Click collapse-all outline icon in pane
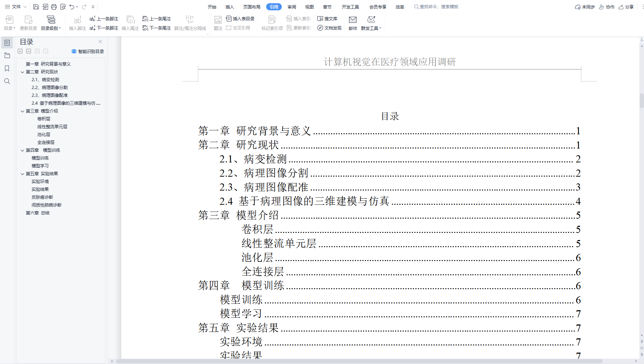This screenshot has height=364, width=644. coord(29,51)
